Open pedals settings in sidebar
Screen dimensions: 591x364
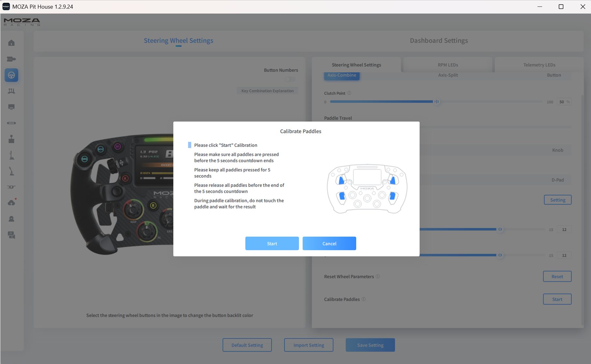(11, 91)
